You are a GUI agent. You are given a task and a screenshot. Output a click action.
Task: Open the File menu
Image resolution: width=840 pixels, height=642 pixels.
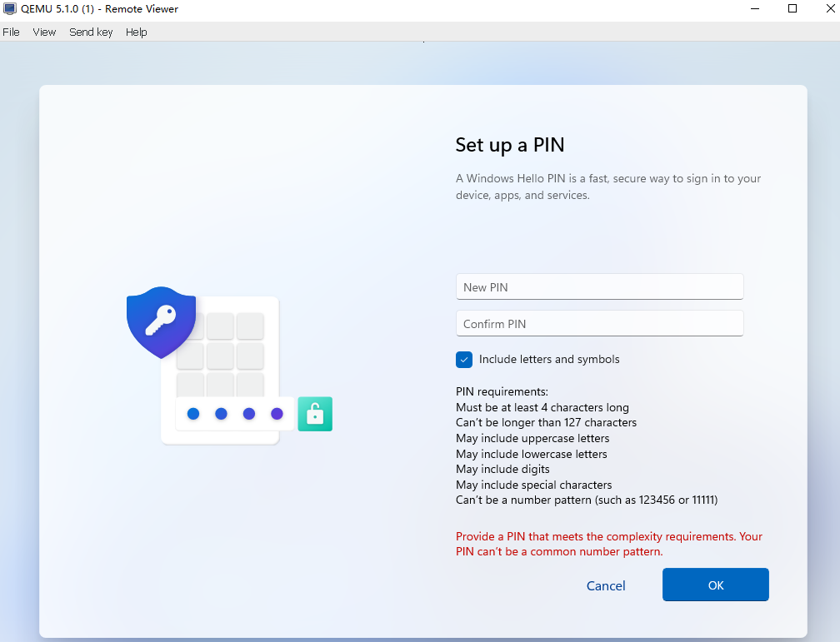point(11,32)
